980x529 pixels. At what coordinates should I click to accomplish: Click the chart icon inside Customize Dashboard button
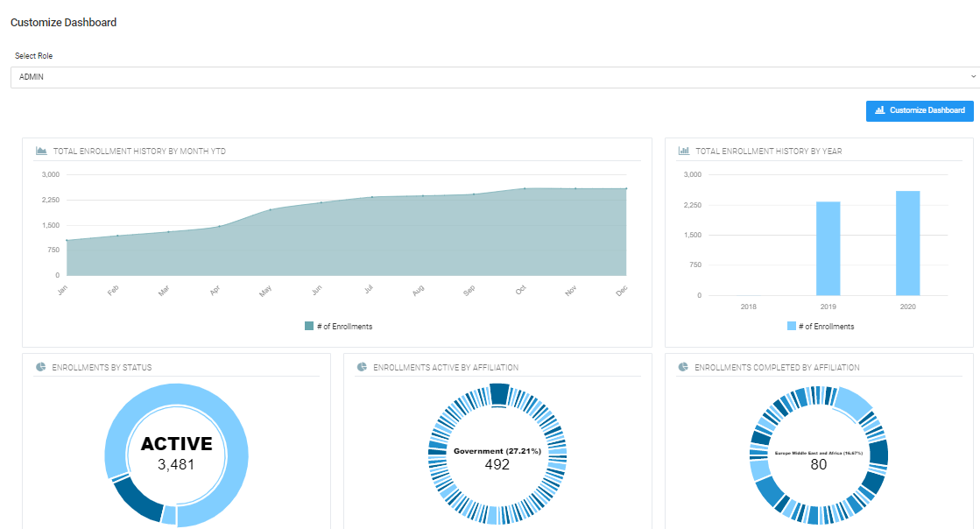coord(879,110)
